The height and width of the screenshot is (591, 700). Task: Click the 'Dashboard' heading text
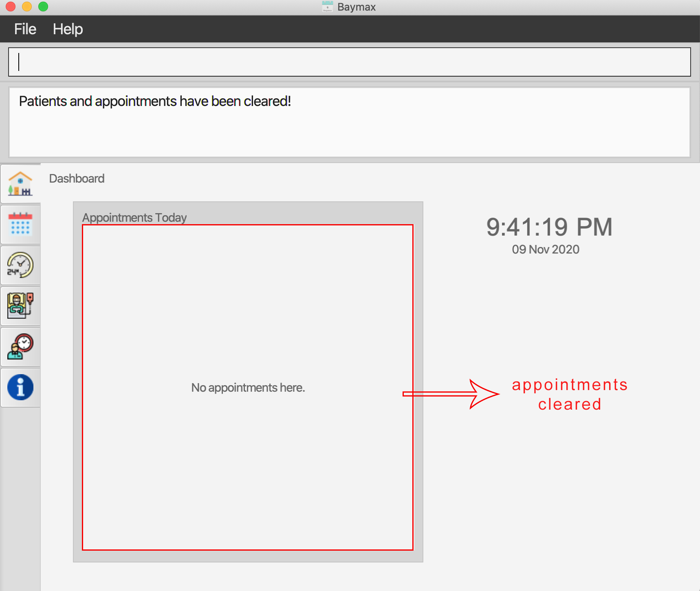coord(77,179)
